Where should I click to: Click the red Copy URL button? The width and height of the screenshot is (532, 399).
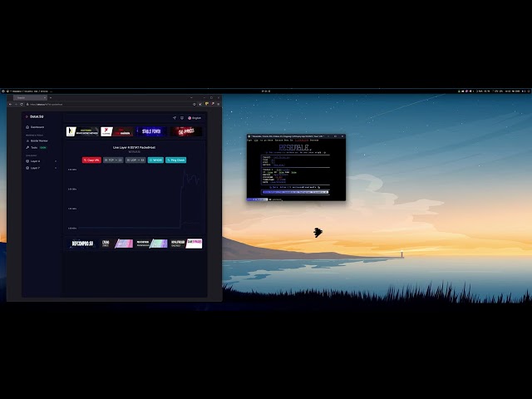click(x=91, y=160)
